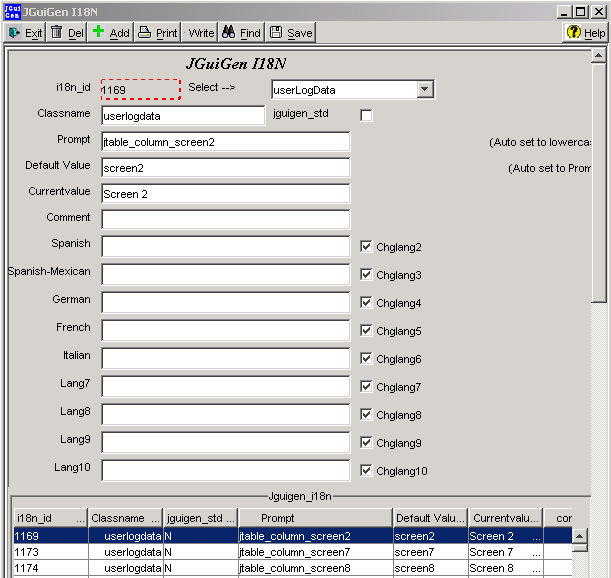
Task: Click the Currentvalu... table column header
Action: click(505, 518)
